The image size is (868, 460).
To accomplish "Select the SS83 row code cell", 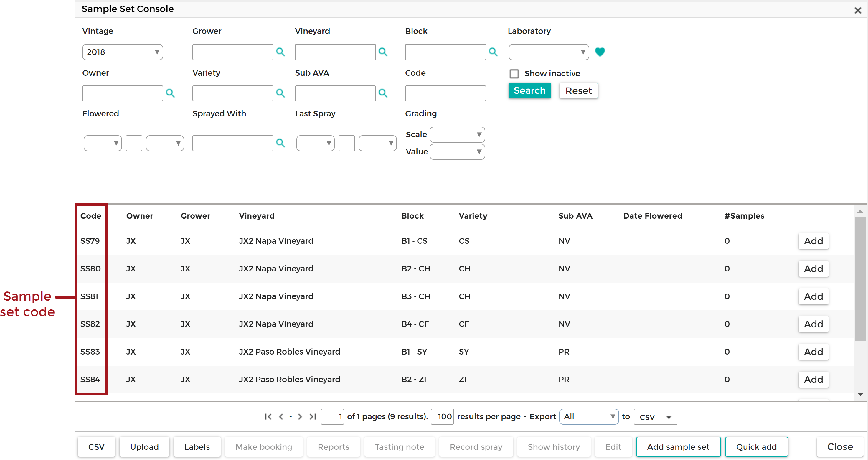I will click(x=90, y=352).
